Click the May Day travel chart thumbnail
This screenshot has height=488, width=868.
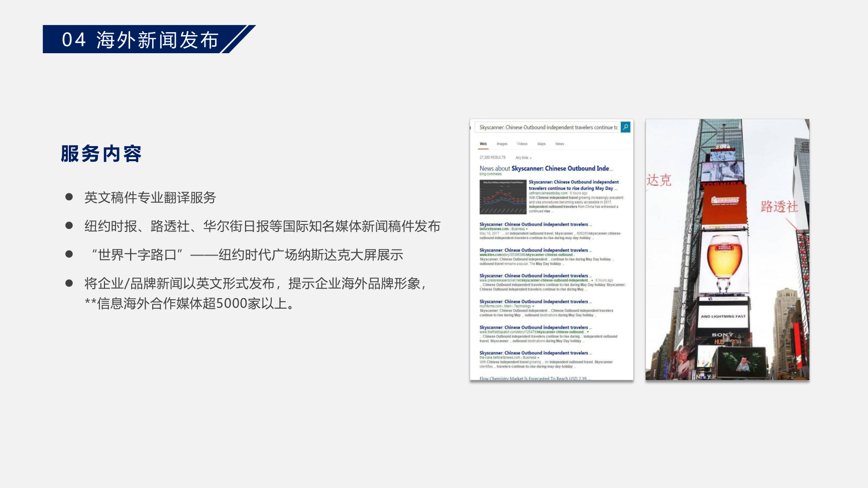coord(503,197)
